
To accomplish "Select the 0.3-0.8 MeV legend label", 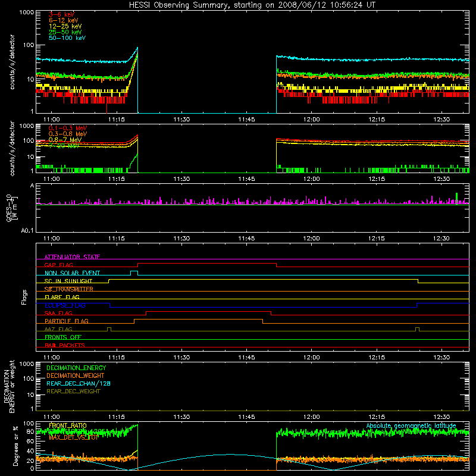I will 68,134.
